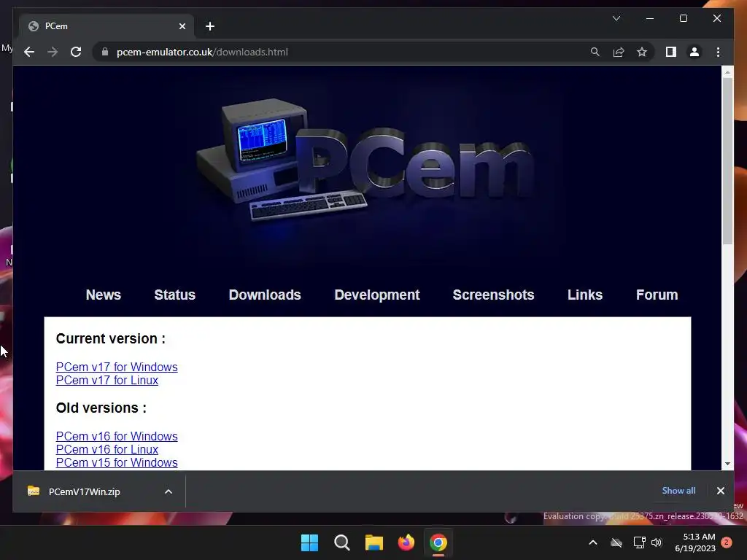Click the Chrome taskbar icon
Viewport: 747px width, 560px height.
[438, 542]
